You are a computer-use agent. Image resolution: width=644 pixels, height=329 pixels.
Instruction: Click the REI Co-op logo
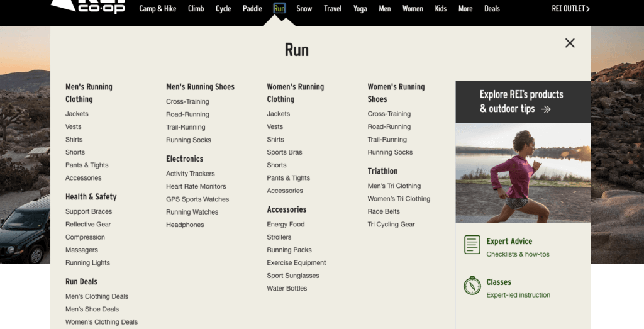[x=88, y=7]
